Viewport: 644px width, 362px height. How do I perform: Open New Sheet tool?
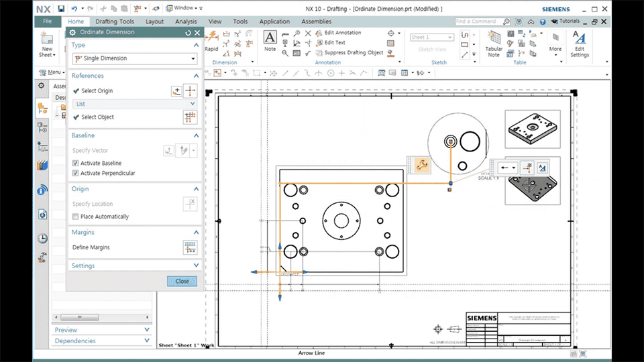click(47, 45)
